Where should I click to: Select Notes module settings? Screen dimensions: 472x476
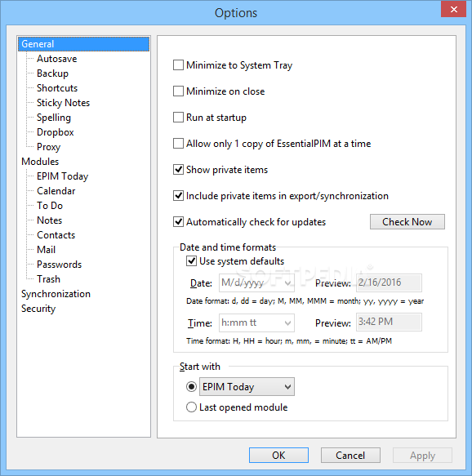(50, 220)
